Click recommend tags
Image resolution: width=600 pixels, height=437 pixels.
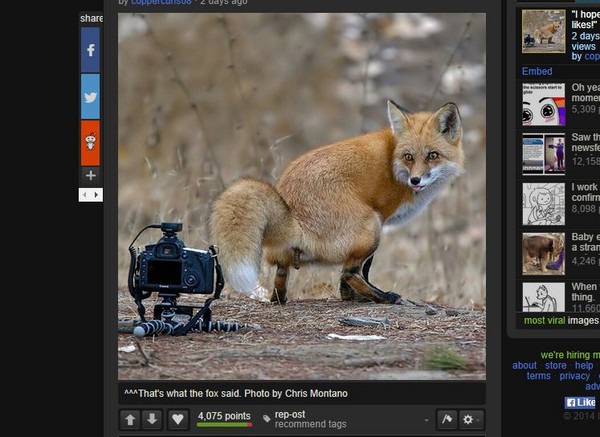click(310, 424)
